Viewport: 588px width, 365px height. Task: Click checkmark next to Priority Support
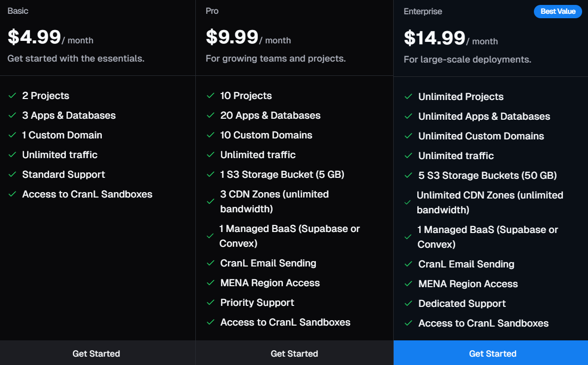pos(211,302)
